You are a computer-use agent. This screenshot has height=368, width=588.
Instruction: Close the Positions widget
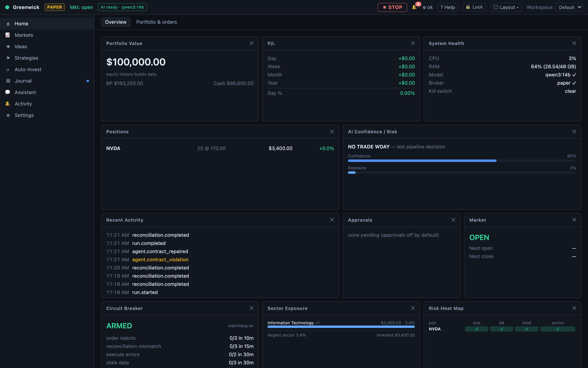tap(332, 131)
